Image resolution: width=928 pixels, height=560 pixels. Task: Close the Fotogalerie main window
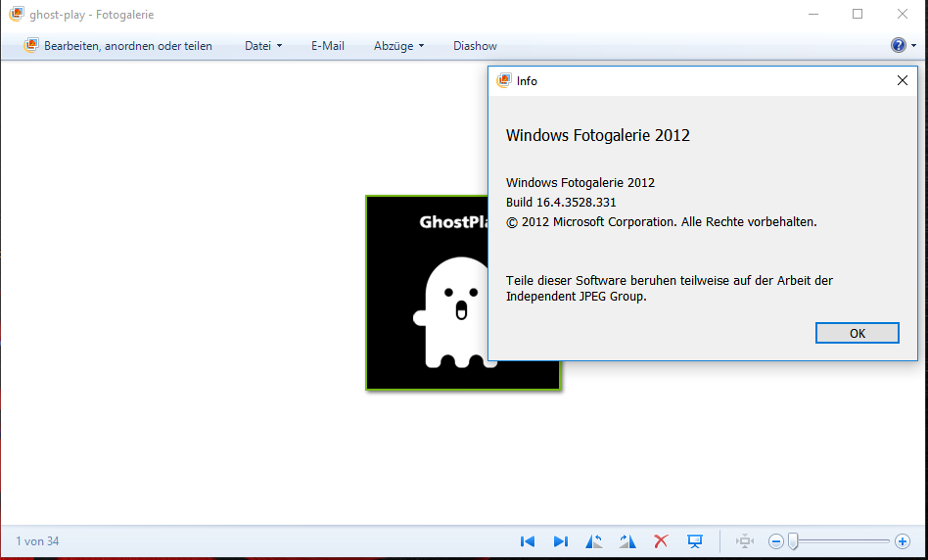click(902, 14)
